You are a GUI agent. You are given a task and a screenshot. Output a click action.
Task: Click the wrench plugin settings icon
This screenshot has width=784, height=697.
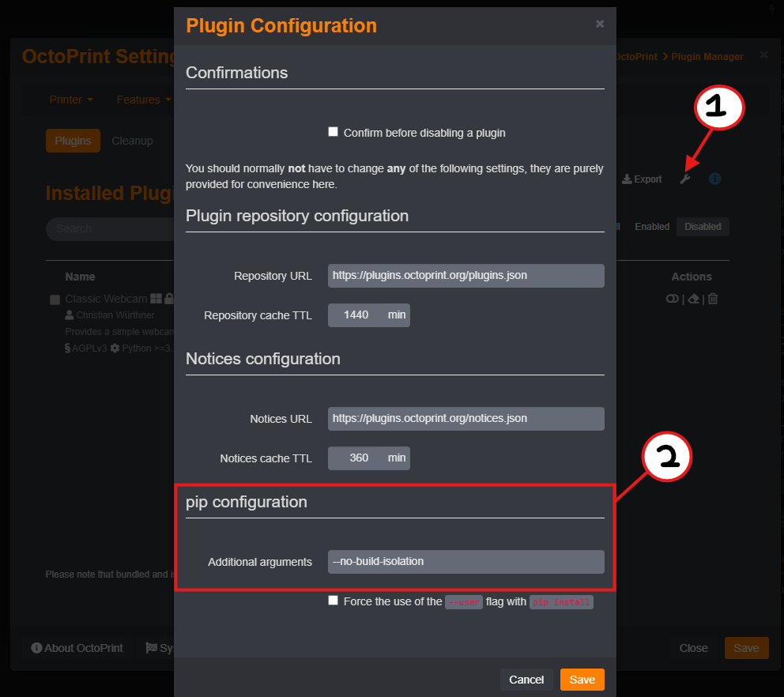(x=685, y=179)
